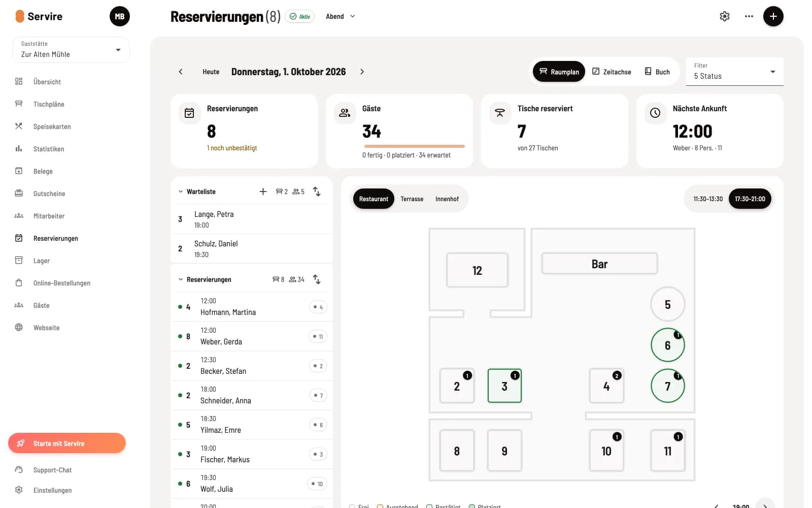The image size is (812, 508).
Task: Add entry to Warteliste with plus
Action: pos(263,192)
